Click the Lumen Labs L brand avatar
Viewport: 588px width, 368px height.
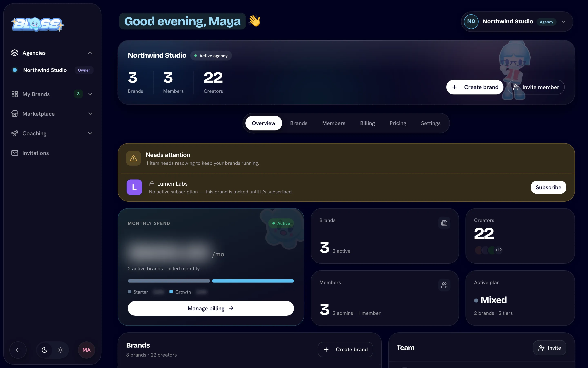pos(134,187)
